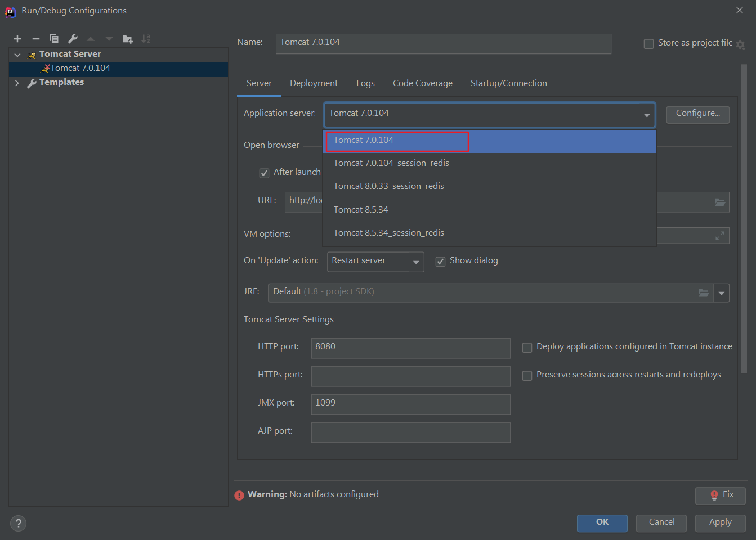The height and width of the screenshot is (540, 756).
Task: Choose Tomcat 8.0.33_session_redis option
Action: coord(489,186)
